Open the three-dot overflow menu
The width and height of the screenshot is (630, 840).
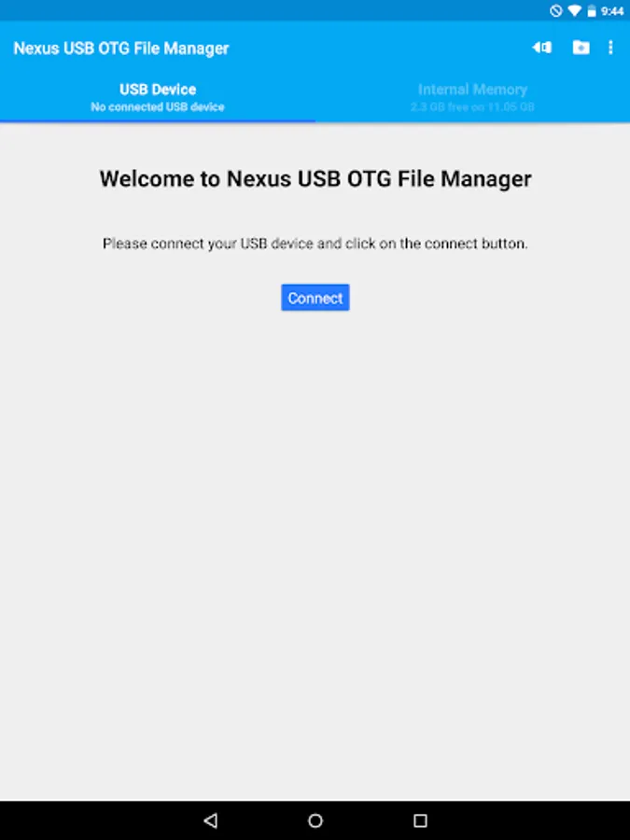tap(610, 48)
